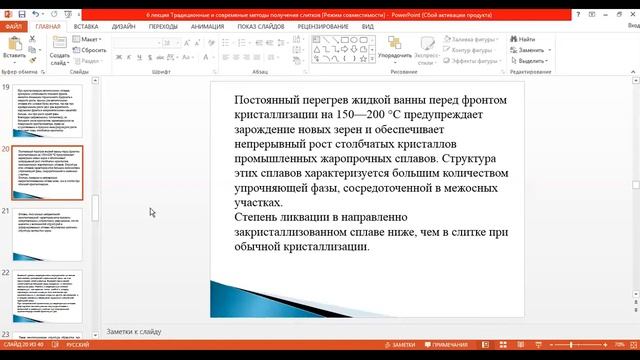Click the spell check icon in status bar
The height and width of the screenshot is (360, 640).
(55, 345)
